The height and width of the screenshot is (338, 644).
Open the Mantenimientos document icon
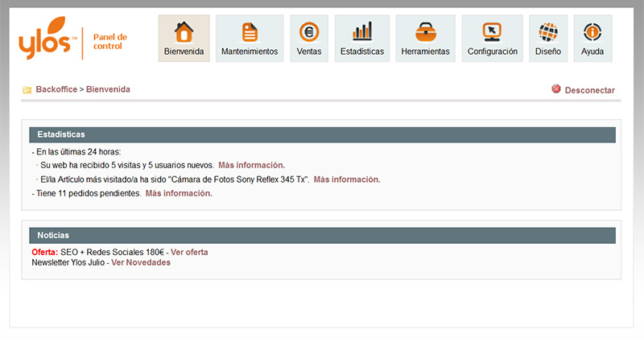coord(250,32)
